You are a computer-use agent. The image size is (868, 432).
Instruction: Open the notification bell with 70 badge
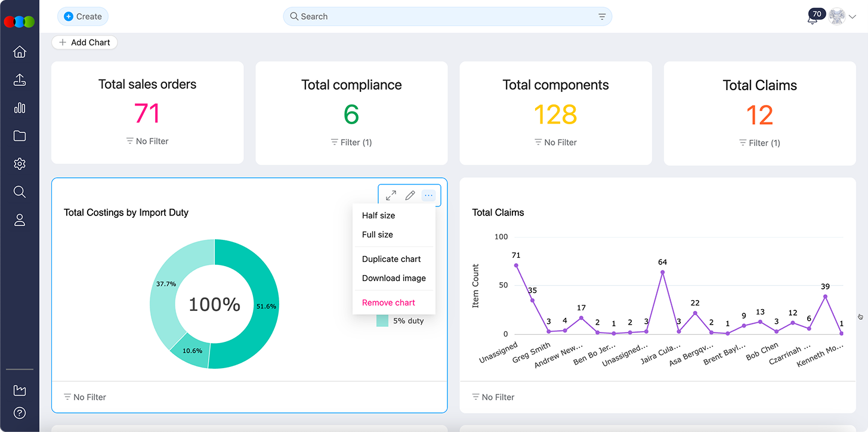coord(813,18)
